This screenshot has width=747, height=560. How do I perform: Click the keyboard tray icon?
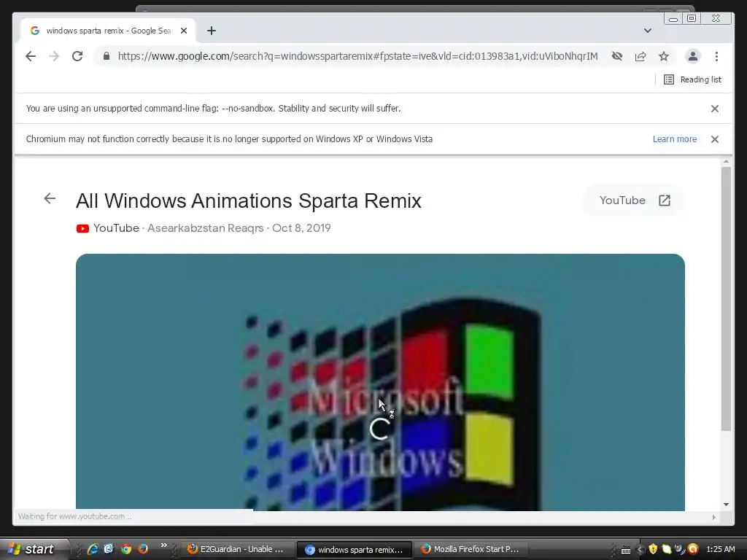[626, 550]
